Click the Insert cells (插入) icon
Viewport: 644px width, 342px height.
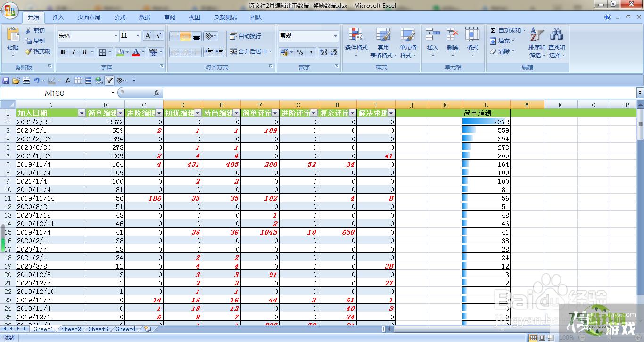tap(432, 35)
